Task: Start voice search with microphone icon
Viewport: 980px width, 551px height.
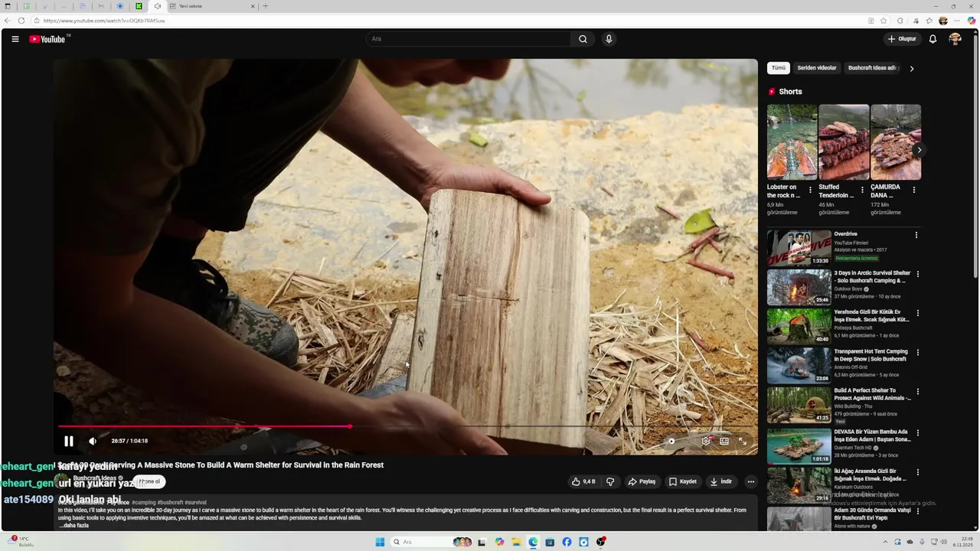Action: 609,39
